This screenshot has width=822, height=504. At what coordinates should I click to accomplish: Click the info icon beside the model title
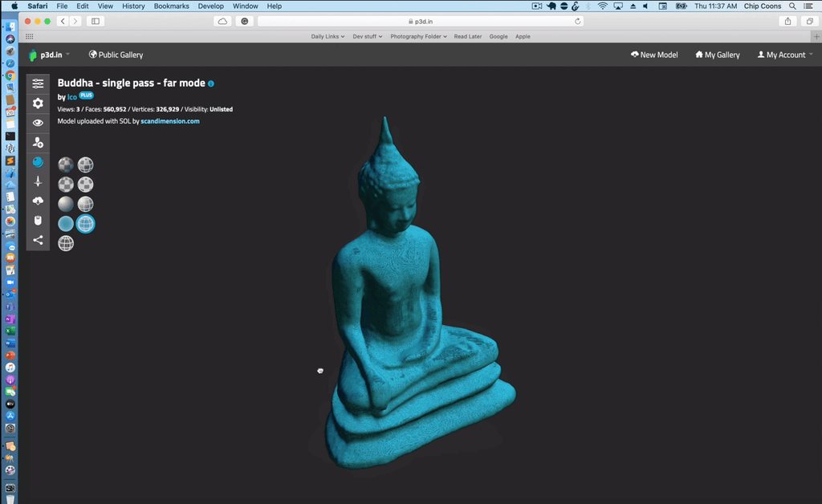click(211, 83)
